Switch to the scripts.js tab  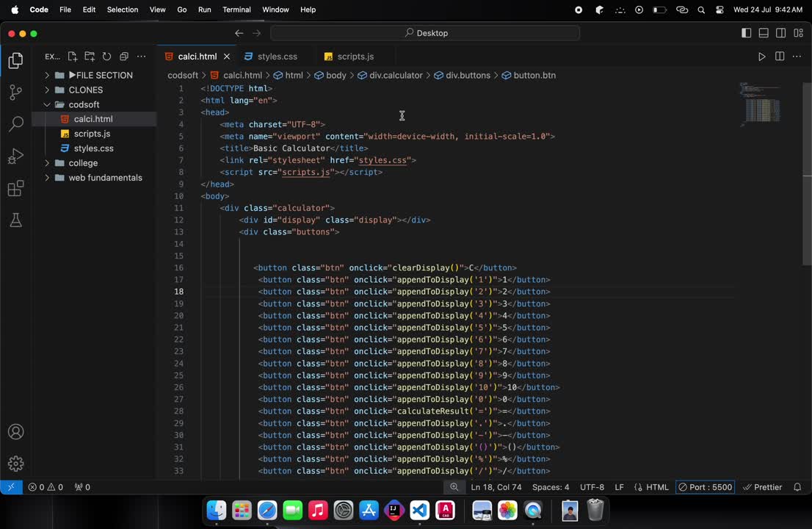[x=355, y=57]
